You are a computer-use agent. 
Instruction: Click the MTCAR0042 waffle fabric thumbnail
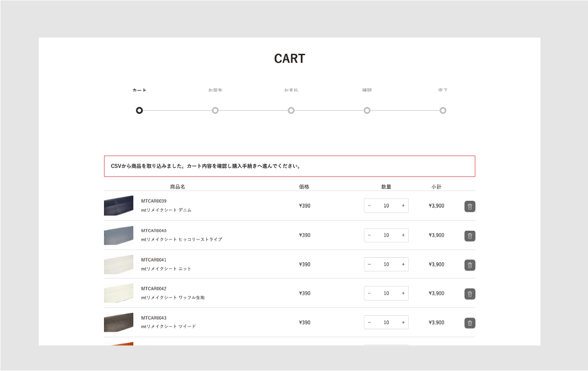(119, 294)
